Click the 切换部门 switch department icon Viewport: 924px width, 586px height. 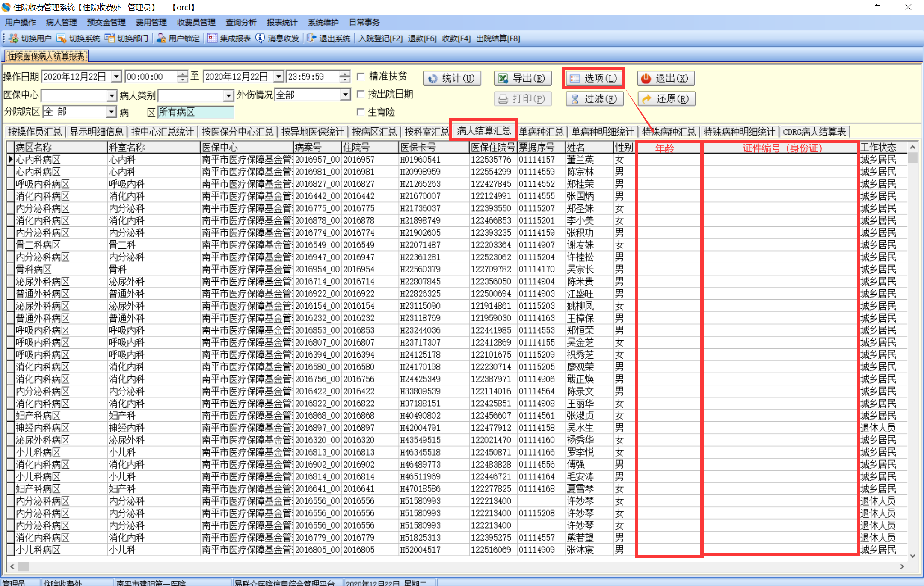coord(110,38)
